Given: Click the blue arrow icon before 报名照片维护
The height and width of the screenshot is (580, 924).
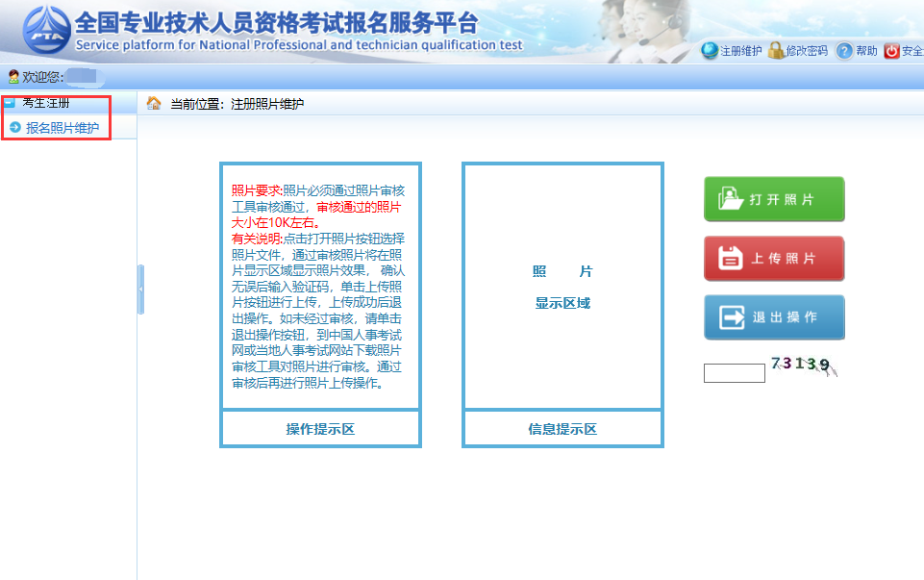Looking at the screenshot, I should pyautogui.click(x=14, y=127).
